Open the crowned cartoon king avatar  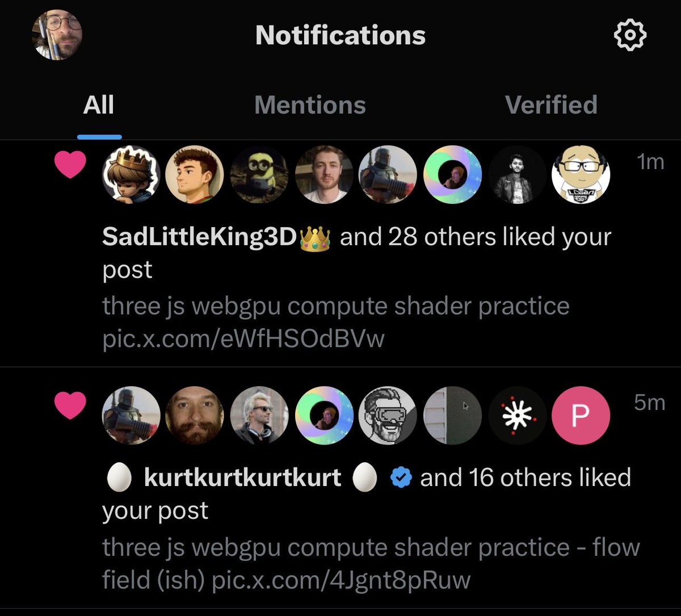[x=131, y=174]
